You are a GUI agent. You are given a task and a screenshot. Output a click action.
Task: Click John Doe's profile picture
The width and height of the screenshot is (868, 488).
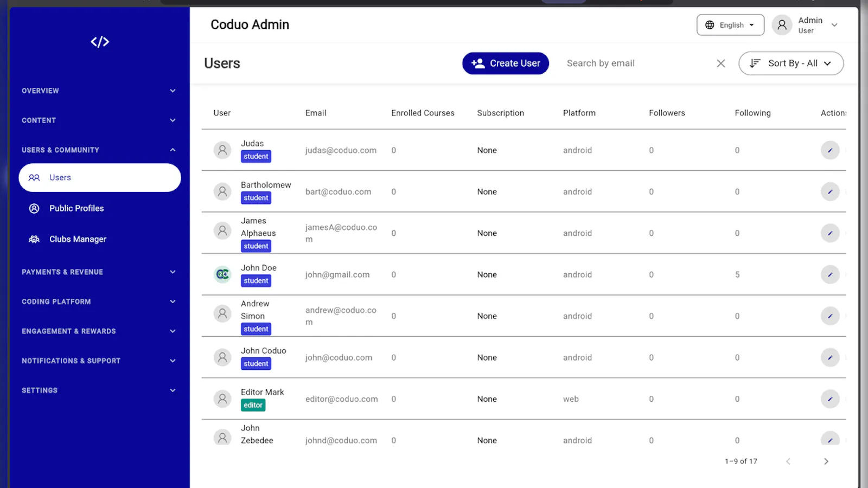[222, 274]
